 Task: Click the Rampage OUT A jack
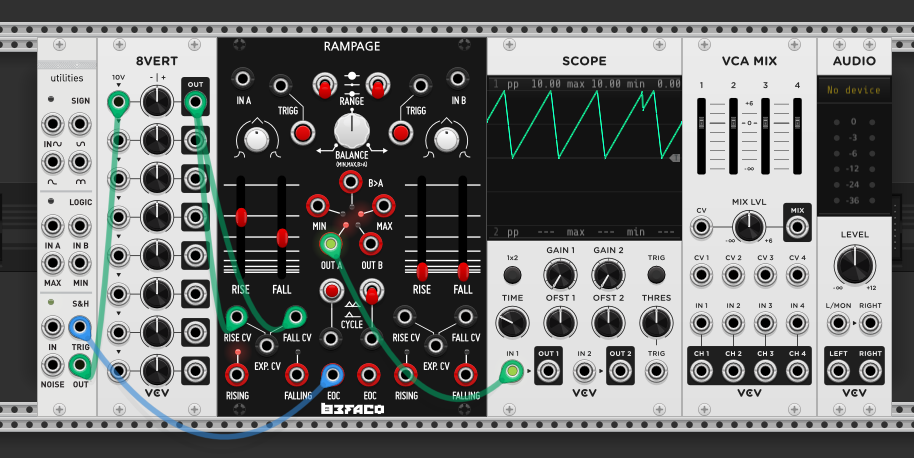(331, 244)
